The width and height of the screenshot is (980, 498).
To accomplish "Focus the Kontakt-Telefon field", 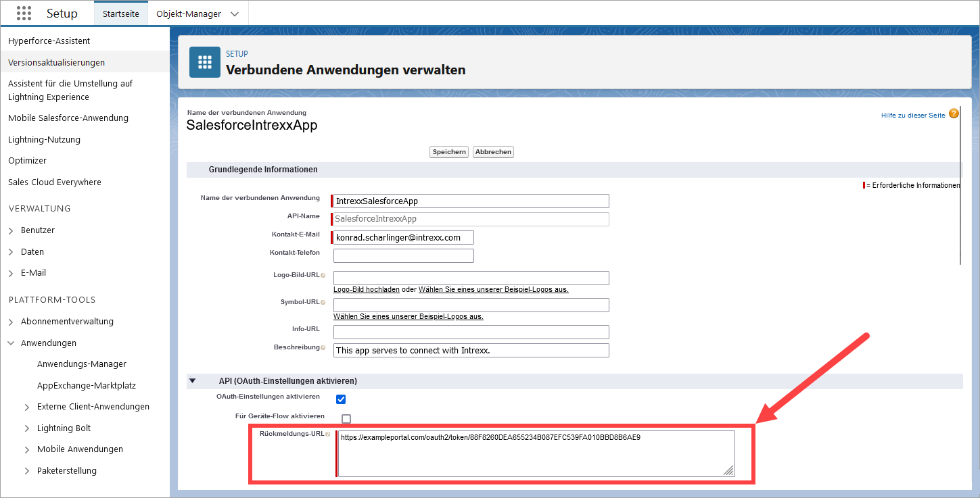I will pos(404,255).
